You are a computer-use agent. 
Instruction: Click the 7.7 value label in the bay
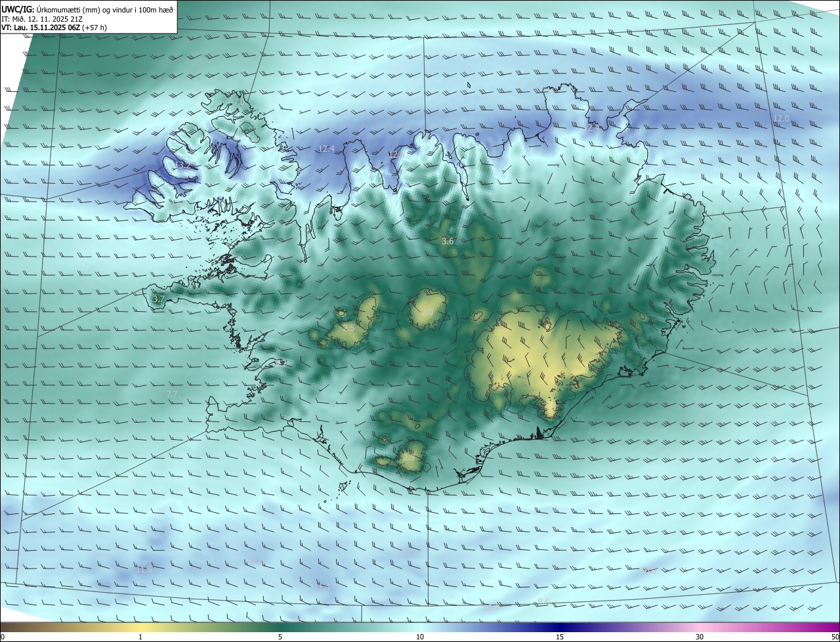pos(171,395)
